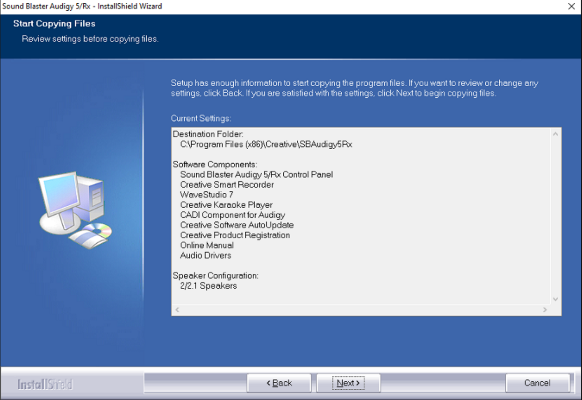The width and height of the screenshot is (582, 400).
Task: Click the Creative Karaoke Player line
Action: pyautogui.click(x=226, y=205)
